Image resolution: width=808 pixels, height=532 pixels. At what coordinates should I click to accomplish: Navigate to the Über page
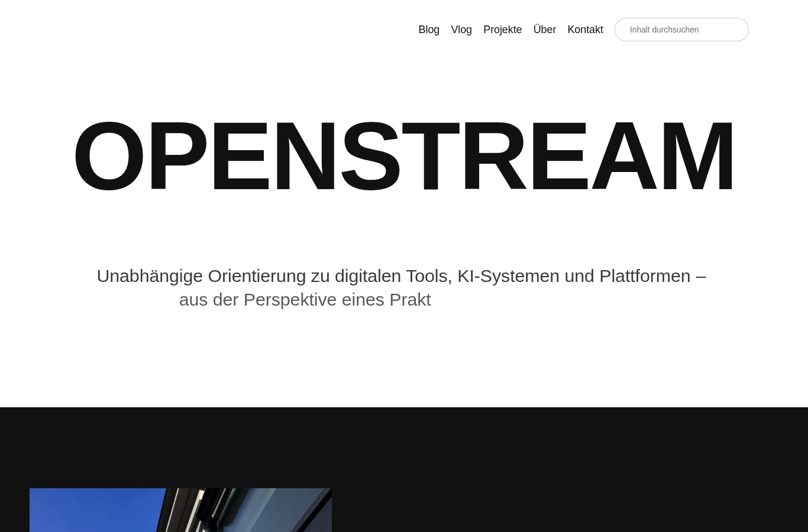point(545,30)
